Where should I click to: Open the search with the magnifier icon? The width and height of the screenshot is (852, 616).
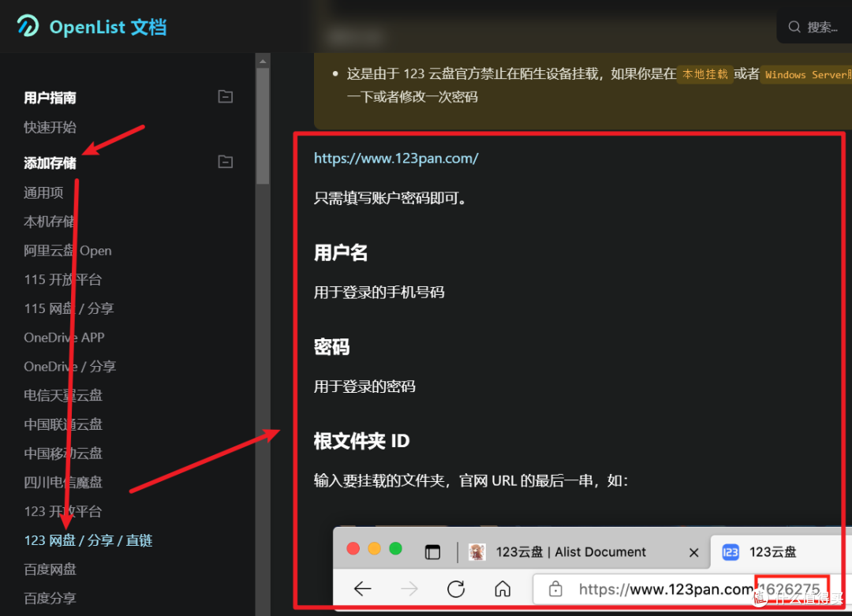(x=794, y=25)
